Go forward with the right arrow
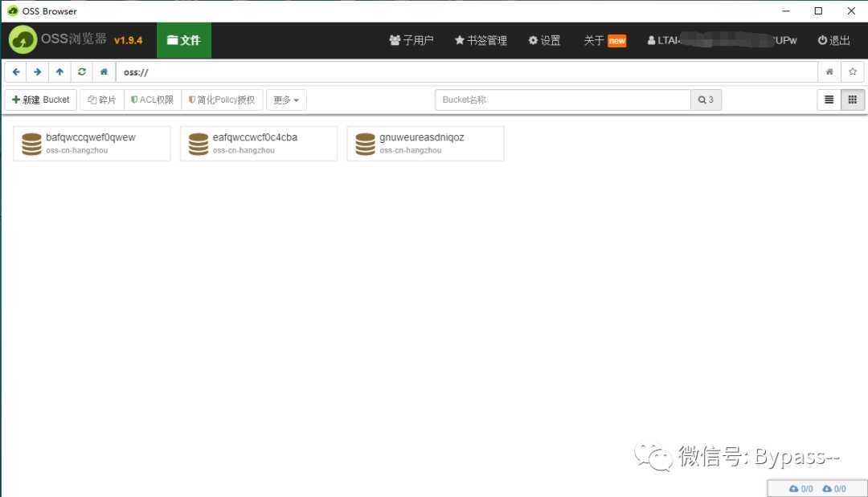This screenshot has height=497, width=868. click(38, 72)
